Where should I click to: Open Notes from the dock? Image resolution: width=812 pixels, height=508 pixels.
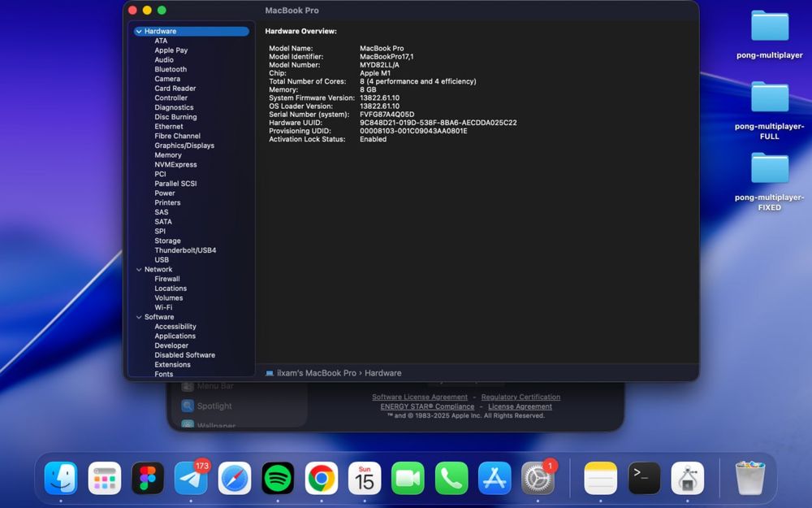(601, 478)
